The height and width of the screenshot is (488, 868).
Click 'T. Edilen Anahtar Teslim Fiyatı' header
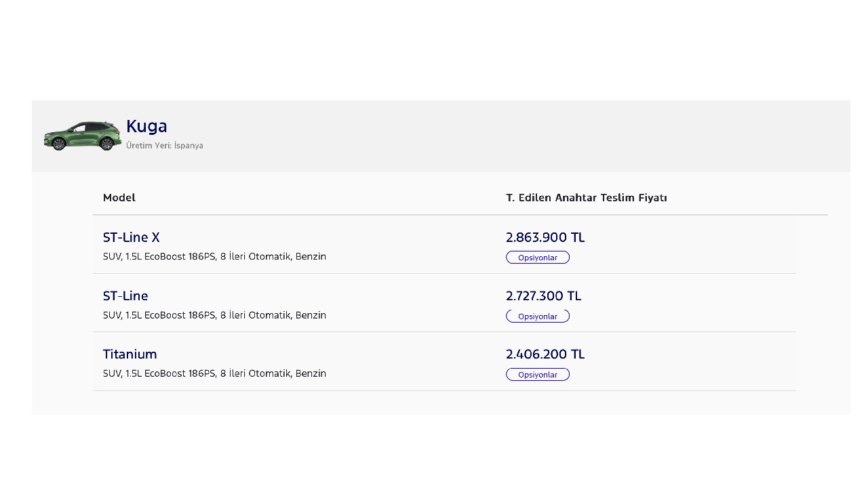tap(587, 198)
